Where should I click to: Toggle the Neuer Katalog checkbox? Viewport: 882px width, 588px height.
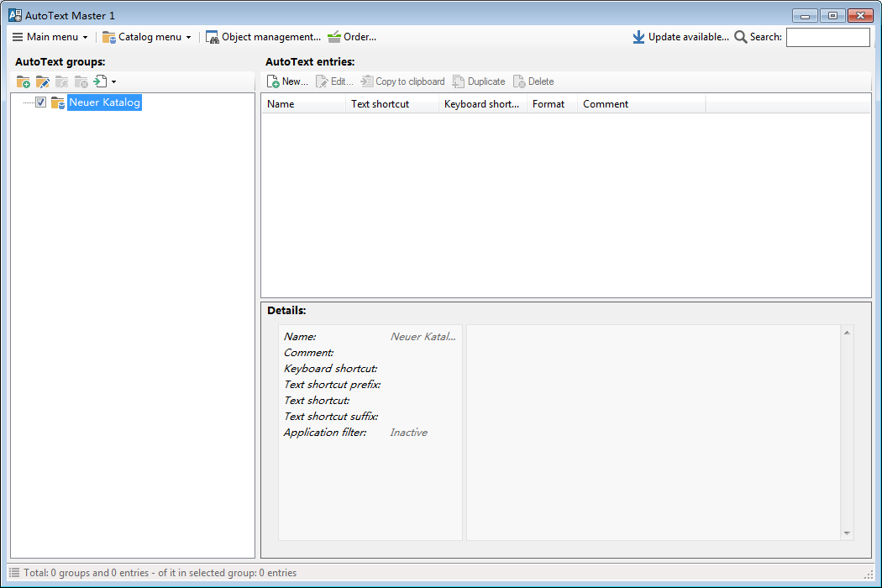point(40,102)
